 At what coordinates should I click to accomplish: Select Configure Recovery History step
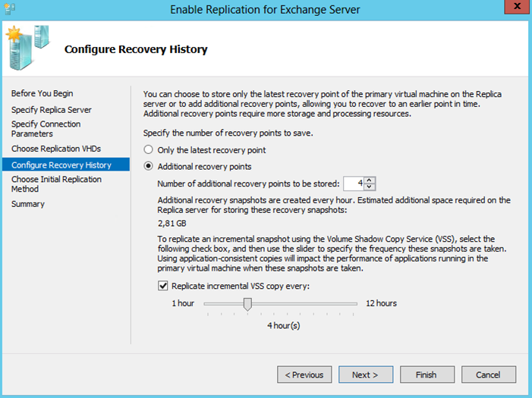coord(66,165)
